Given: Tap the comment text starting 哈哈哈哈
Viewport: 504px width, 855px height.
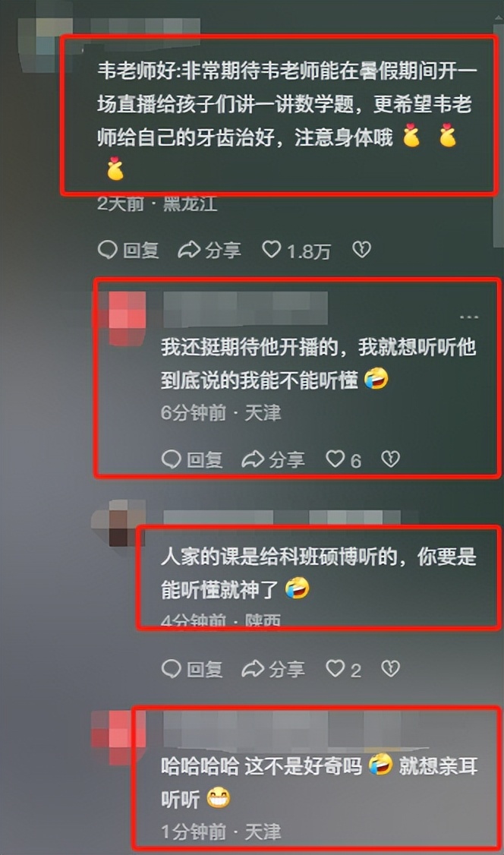Looking at the screenshot, I should coord(320,782).
